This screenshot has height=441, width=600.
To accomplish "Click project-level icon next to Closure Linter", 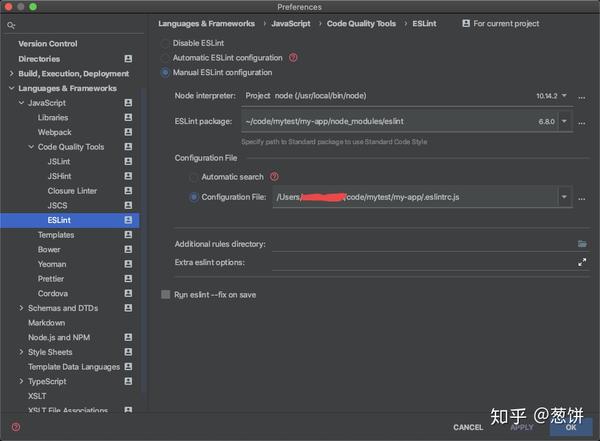I will point(128,191).
